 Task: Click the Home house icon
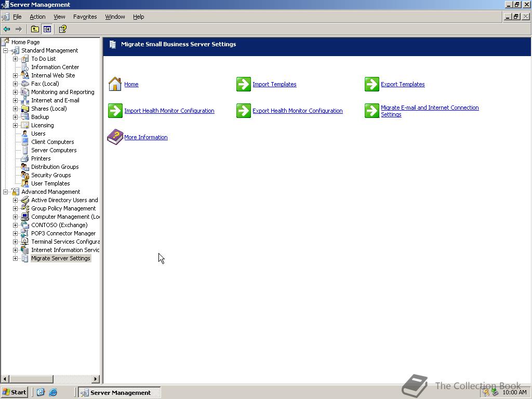tap(115, 84)
